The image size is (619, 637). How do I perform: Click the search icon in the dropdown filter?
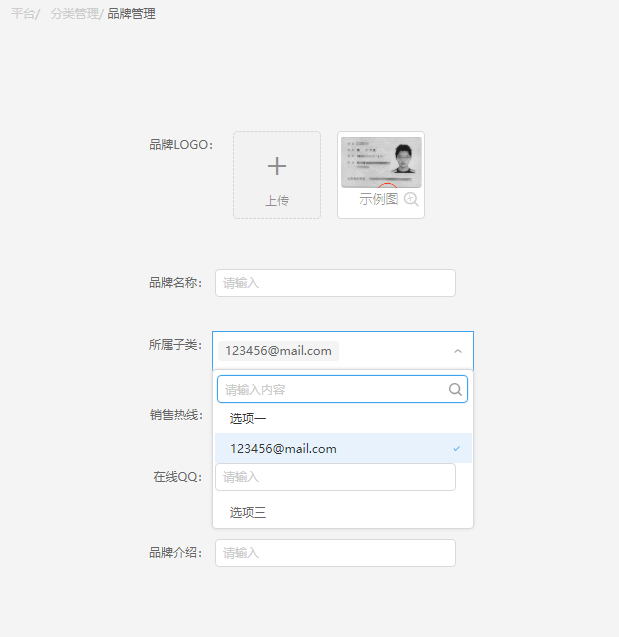tap(455, 389)
